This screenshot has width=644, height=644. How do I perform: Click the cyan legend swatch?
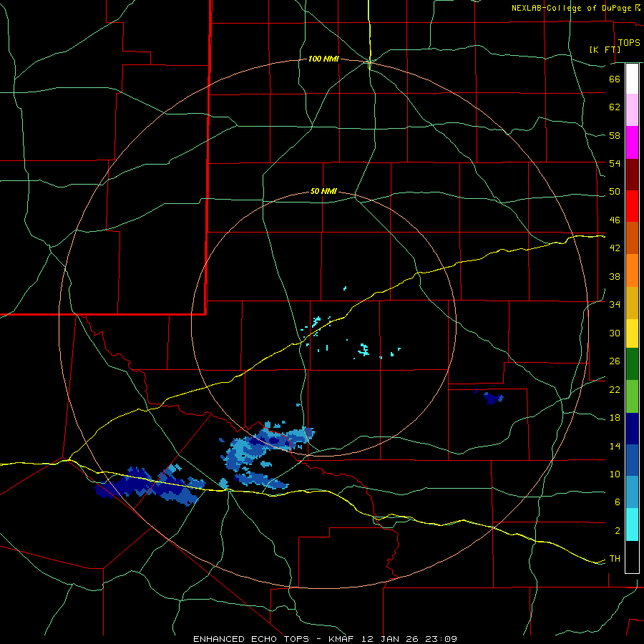632,525
